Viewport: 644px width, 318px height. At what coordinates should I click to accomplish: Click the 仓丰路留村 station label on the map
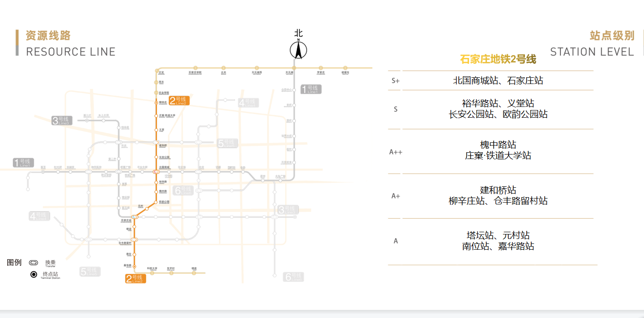tap(125, 243)
